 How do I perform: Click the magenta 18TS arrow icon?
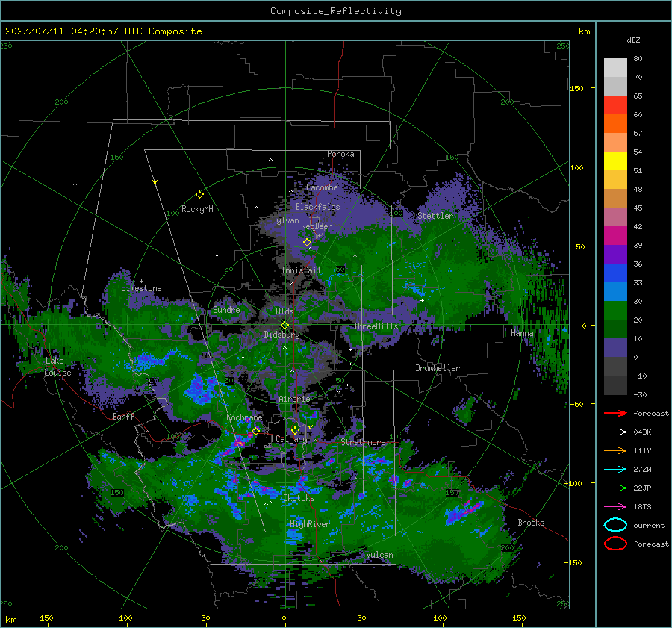tap(615, 507)
